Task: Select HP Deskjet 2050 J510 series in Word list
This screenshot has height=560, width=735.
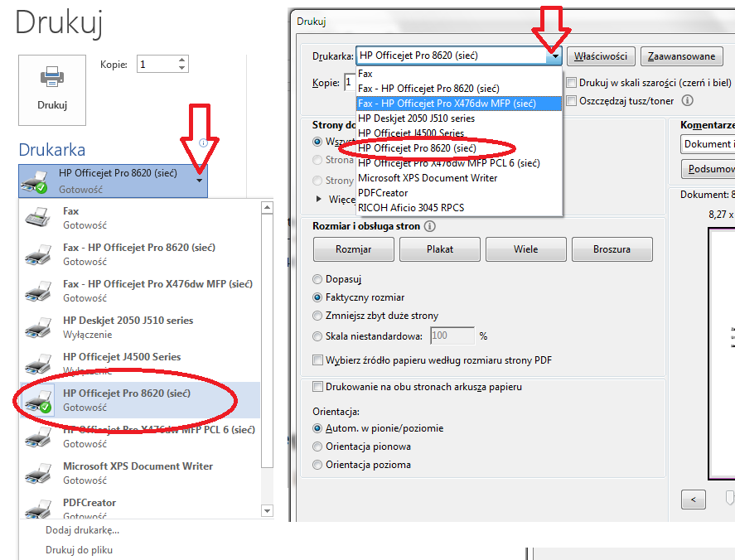Action: coord(140,327)
